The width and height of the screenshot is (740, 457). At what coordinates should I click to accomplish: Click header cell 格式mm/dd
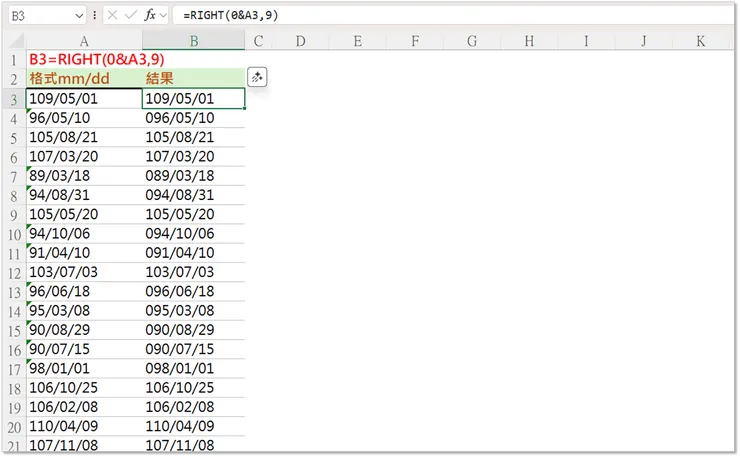[84, 78]
